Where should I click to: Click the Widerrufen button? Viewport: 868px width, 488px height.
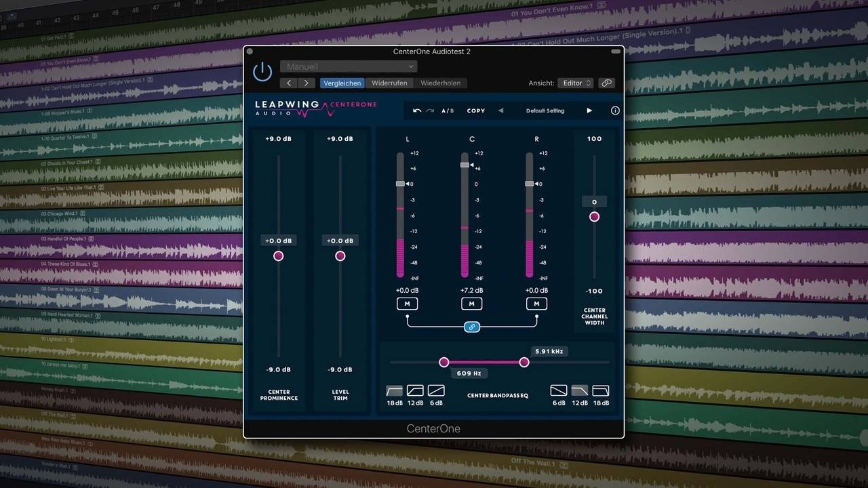click(389, 83)
